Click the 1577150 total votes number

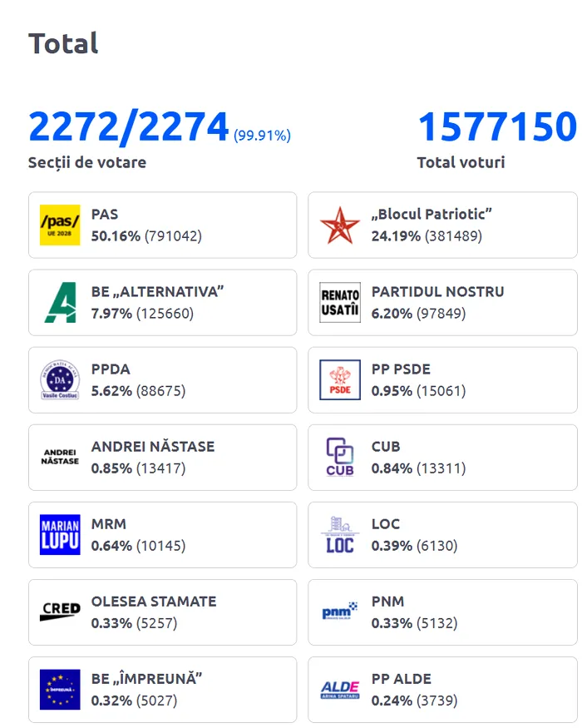496,127
